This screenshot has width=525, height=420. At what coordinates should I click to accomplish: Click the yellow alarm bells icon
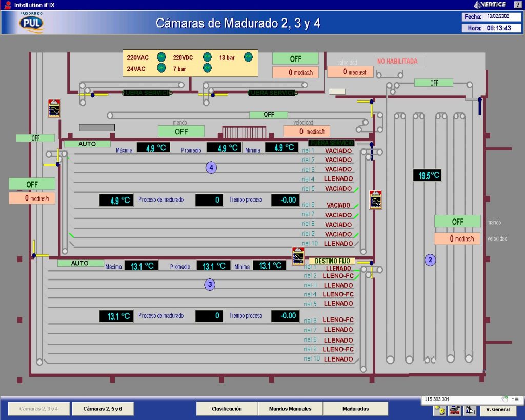(x=439, y=410)
